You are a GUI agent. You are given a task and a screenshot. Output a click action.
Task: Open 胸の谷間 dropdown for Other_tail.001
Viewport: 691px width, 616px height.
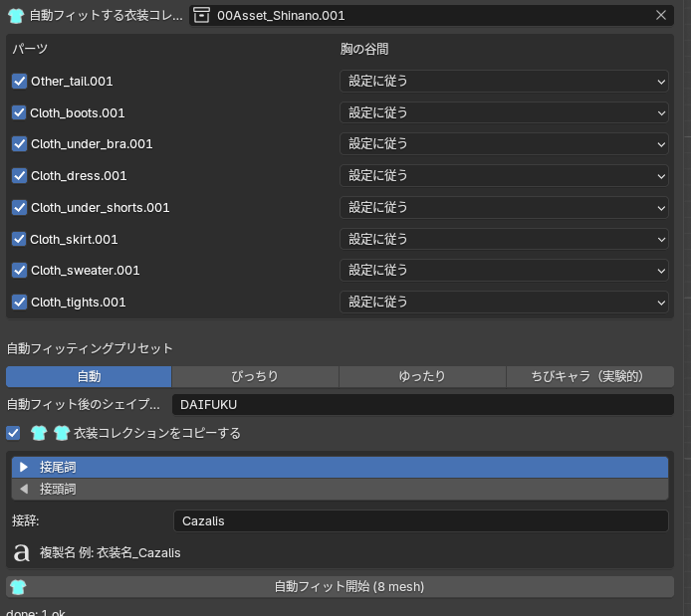[504, 82]
